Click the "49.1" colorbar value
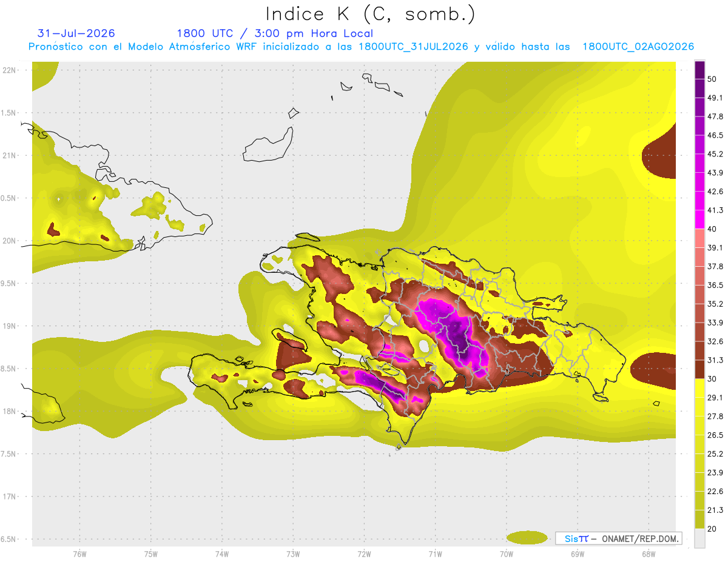 pyautogui.click(x=715, y=98)
